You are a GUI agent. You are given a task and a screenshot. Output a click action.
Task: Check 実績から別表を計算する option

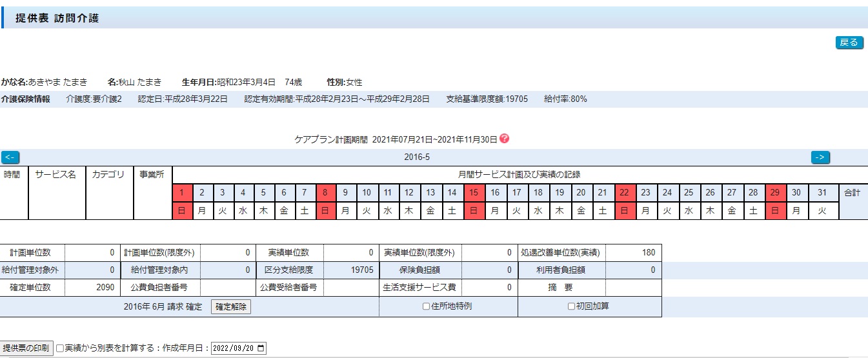[60, 348]
